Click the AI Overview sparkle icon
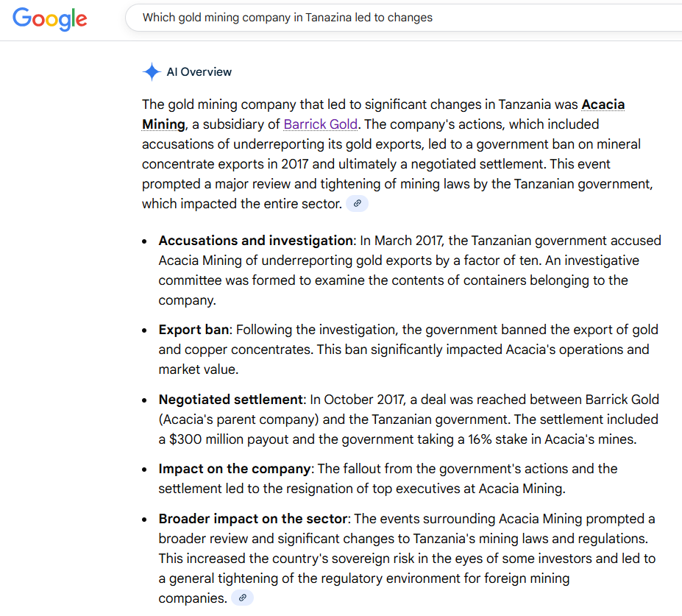The height and width of the screenshot is (616, 682). (x=152, y=72)
